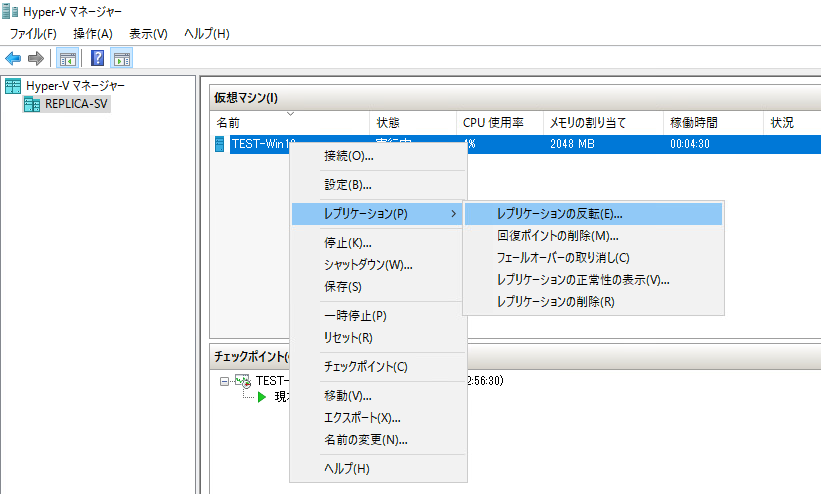Toggle the Action pane toolbar icon
Viewport: 821px width, 494px height.
pyautogui.click(x=121, y=58)
